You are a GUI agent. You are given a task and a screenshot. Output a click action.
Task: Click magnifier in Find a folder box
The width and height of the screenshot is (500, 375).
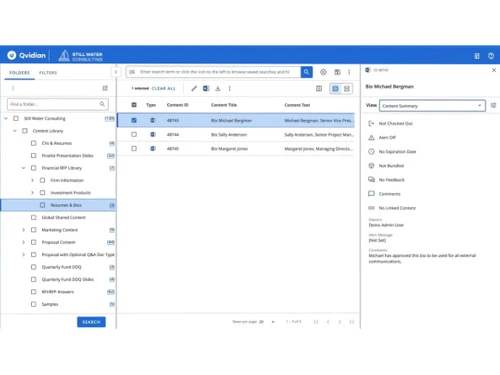tap(102, 104)
